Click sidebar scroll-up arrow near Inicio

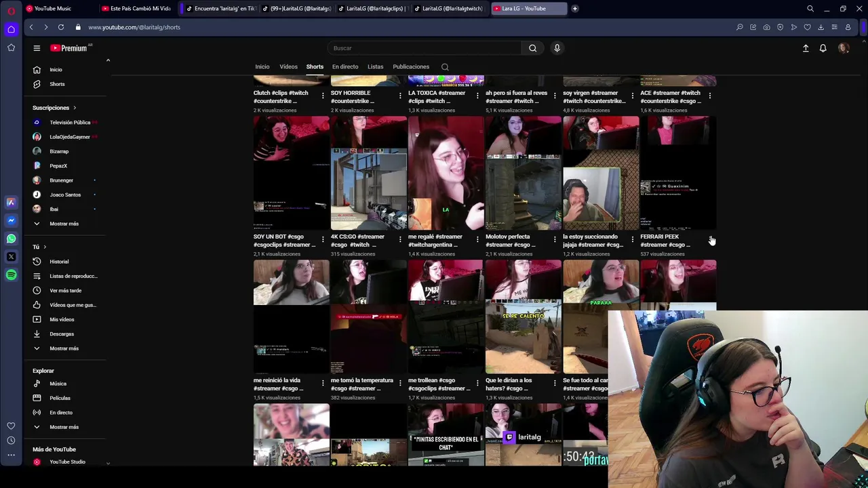click(x=108, y=61)
